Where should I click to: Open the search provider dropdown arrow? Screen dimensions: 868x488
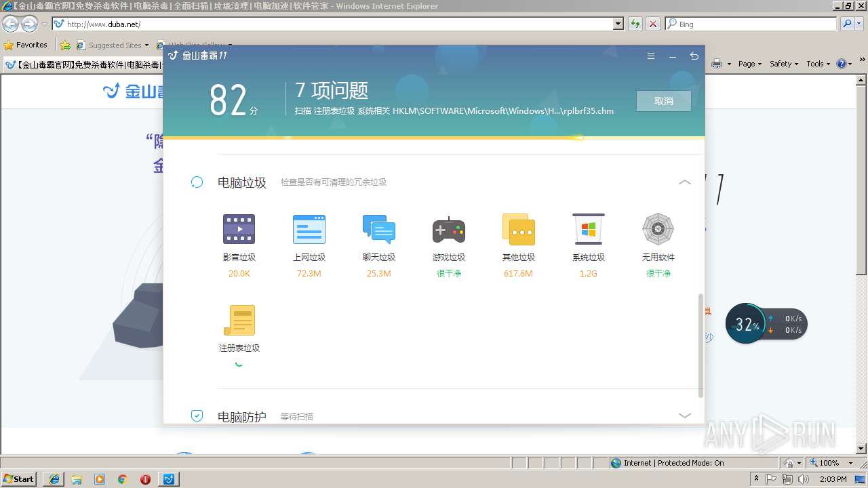(860, 24)
